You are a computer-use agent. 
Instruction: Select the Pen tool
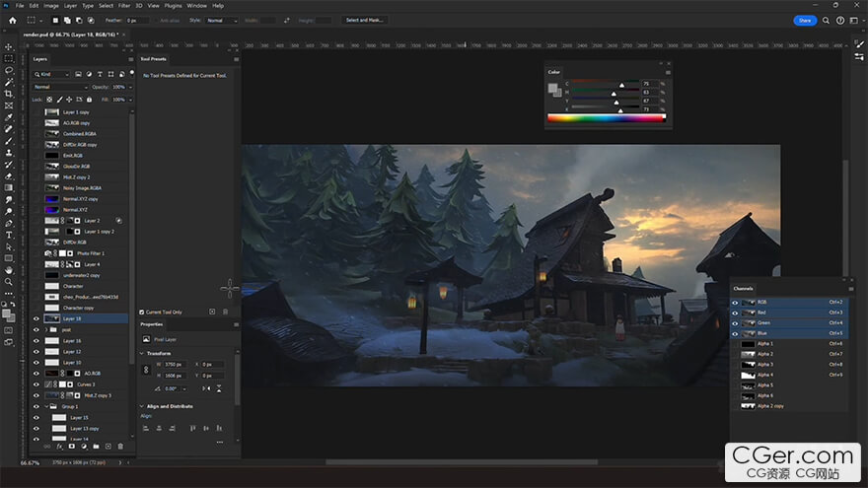(x=8, y=223)
